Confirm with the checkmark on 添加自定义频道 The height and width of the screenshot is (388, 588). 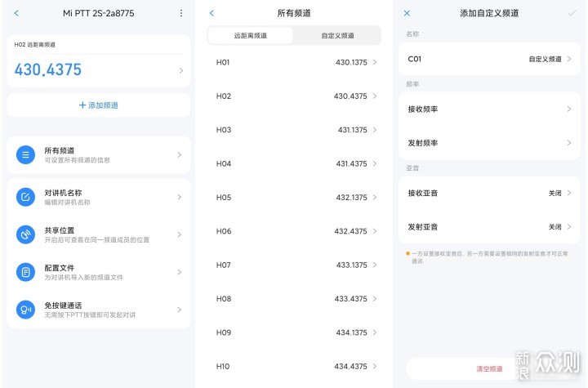coord(572,13)
